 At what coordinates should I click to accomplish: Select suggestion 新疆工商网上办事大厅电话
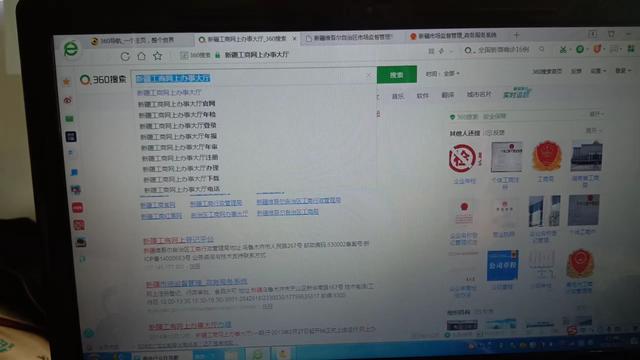click(182, 189)
